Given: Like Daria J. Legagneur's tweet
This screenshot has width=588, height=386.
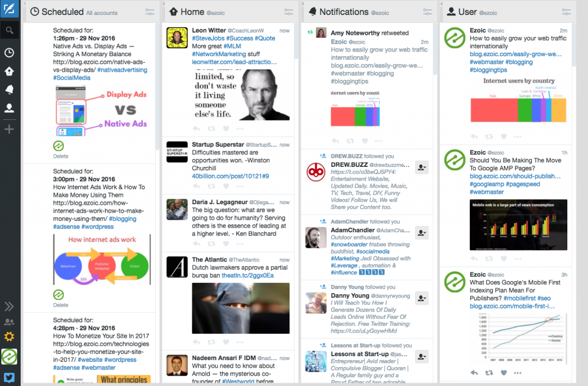Looking at the screenshot, I should [226, 244].
